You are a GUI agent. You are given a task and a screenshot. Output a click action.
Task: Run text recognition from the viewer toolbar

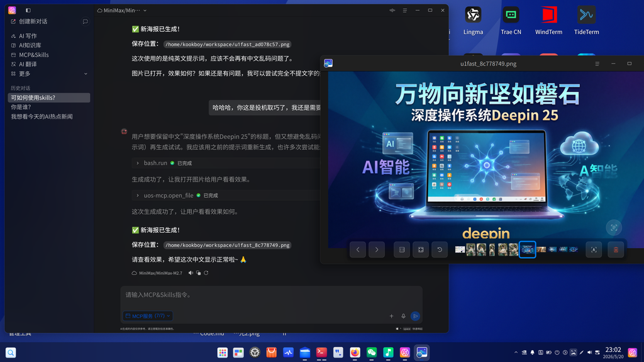pyautogui.click(x=594, y=250)
